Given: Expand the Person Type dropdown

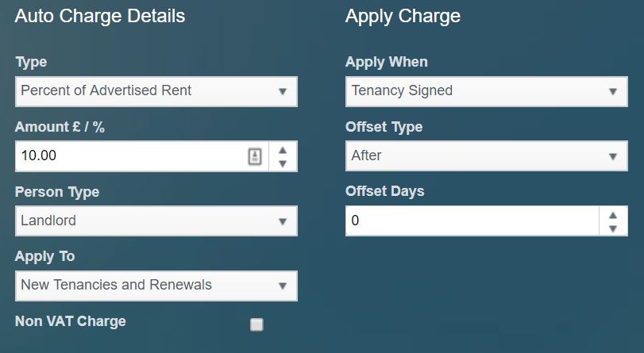Looking at the screenshot, I should point(145,221).
